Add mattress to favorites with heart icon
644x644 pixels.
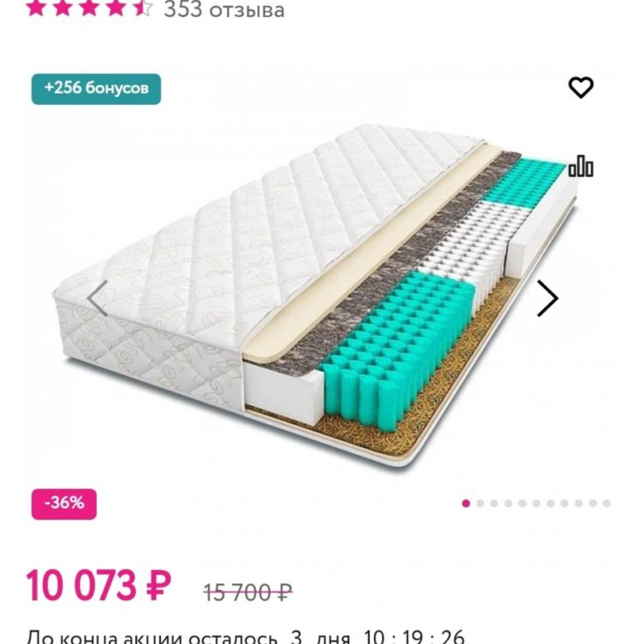point(581,87)
